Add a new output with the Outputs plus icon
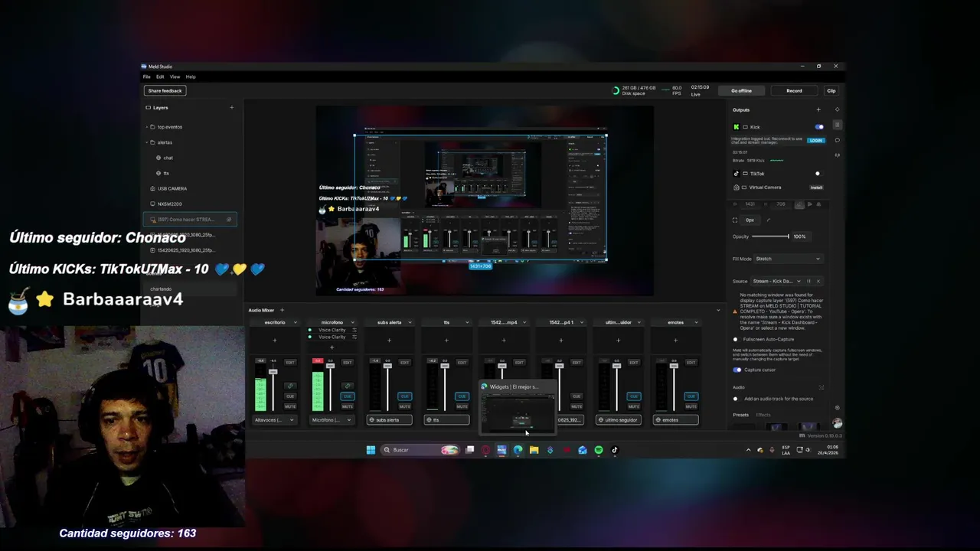Screen dimensions: 980x551 (818, 109)
